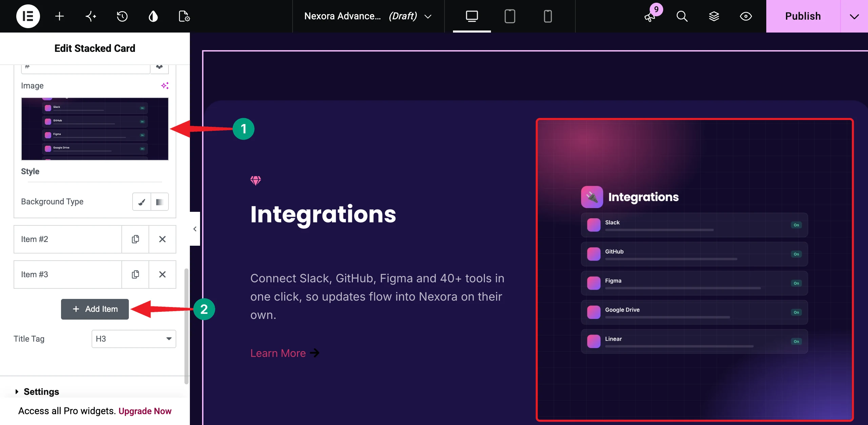The width and height of the screenshot is (868, 425).
Task: Click the Add Element plus icon
Action: [x=59, y=16]
